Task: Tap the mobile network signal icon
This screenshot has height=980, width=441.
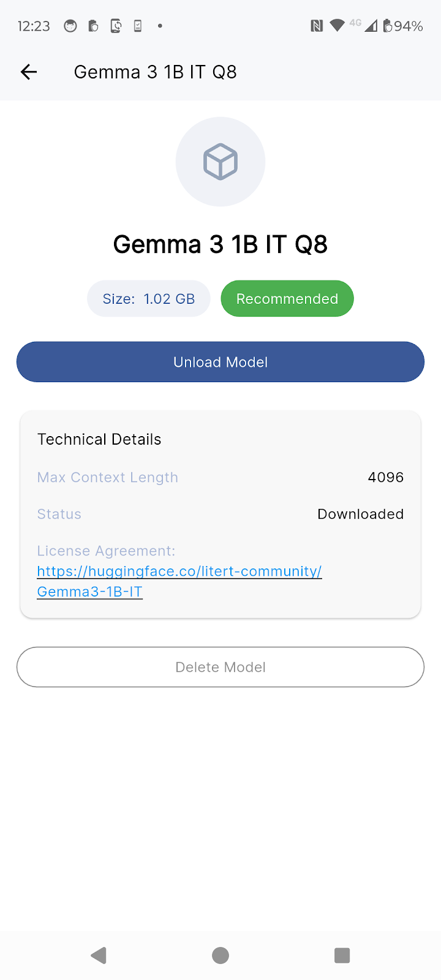Action: (x=371, y=26)
